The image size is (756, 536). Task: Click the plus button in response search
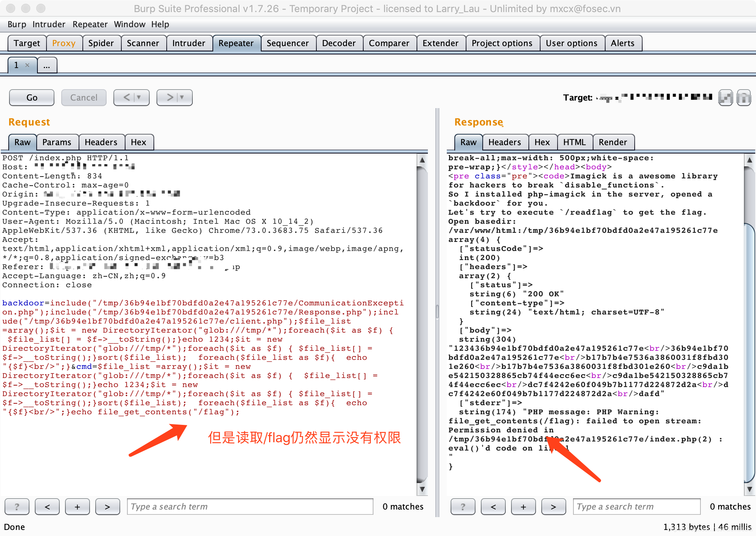523,507
